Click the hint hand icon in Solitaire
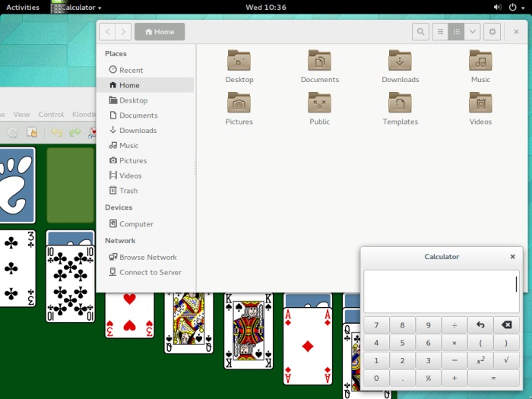 coord(32,132)
